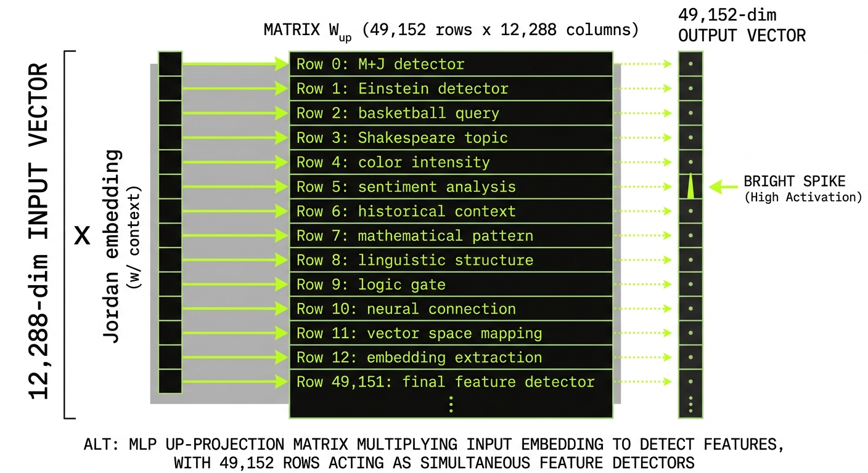Select the "Row 49,151: final feature detector" row

point(451,382)
